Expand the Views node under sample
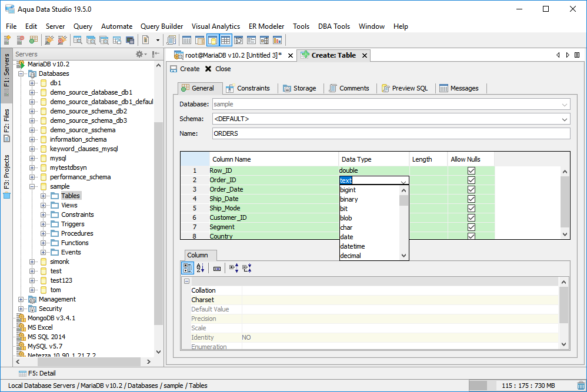Screen dimensions: 587x392 click(x=44, y=205)
